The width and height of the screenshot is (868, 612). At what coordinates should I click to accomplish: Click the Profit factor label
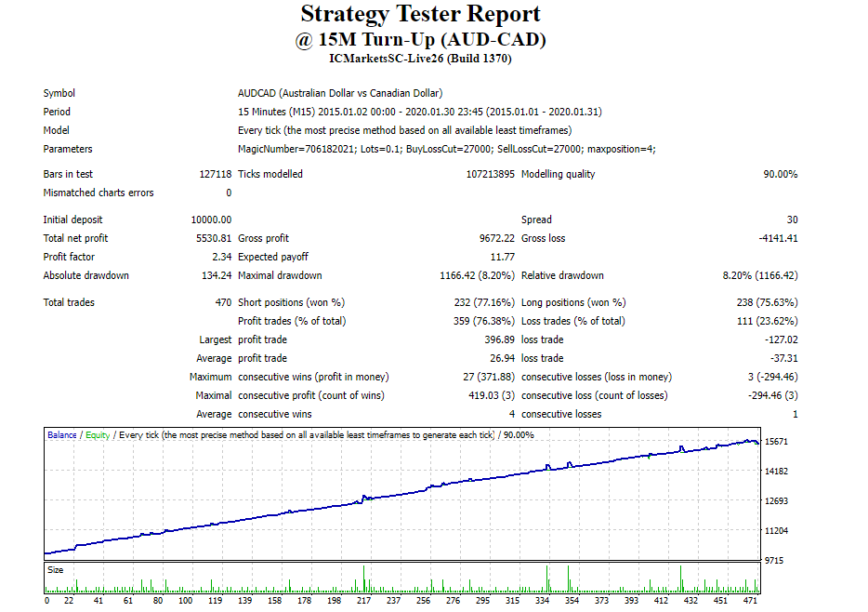coord(69,257)
